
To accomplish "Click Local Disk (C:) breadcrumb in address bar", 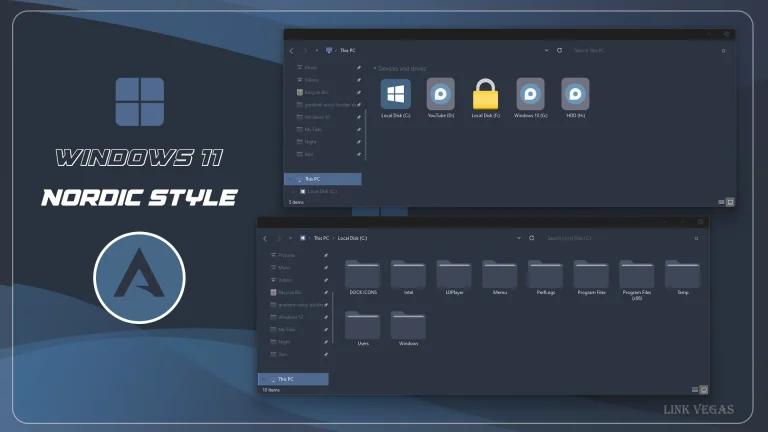I will tap(352, 238).
